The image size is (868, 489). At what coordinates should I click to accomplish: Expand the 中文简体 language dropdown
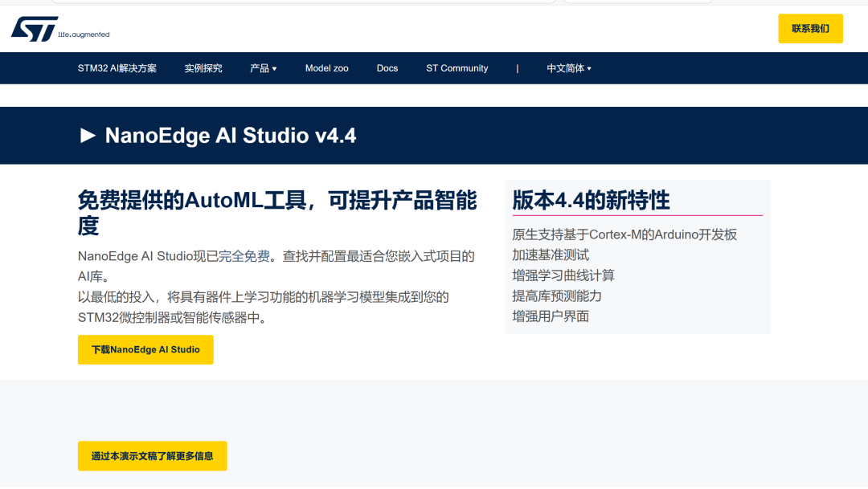(569, 68)
